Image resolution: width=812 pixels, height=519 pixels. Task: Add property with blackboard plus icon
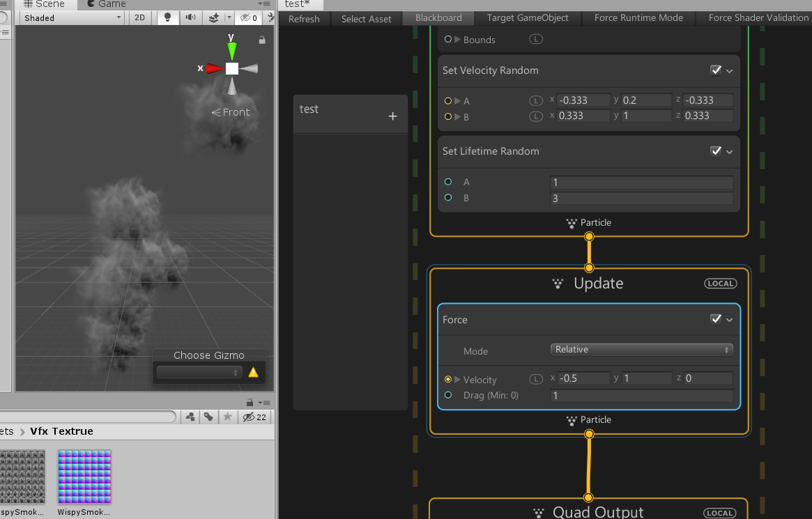[x=392, y=116]
